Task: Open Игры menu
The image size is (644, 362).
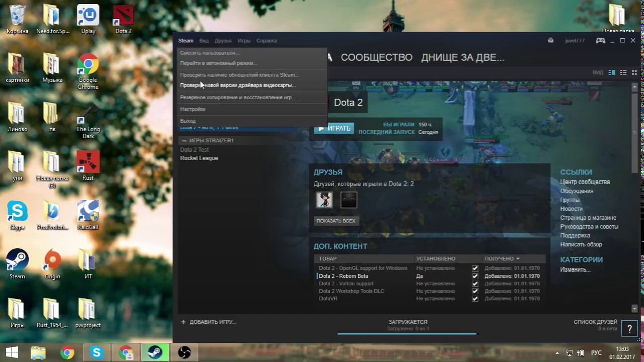Action: tap(244, 41)
